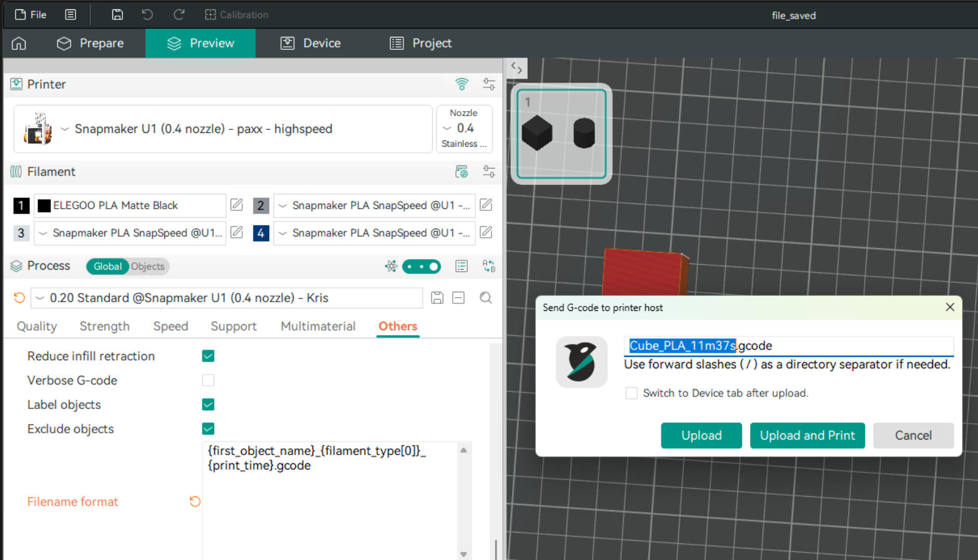Click the process tuning star icon
978x560 pixels.
391,267
